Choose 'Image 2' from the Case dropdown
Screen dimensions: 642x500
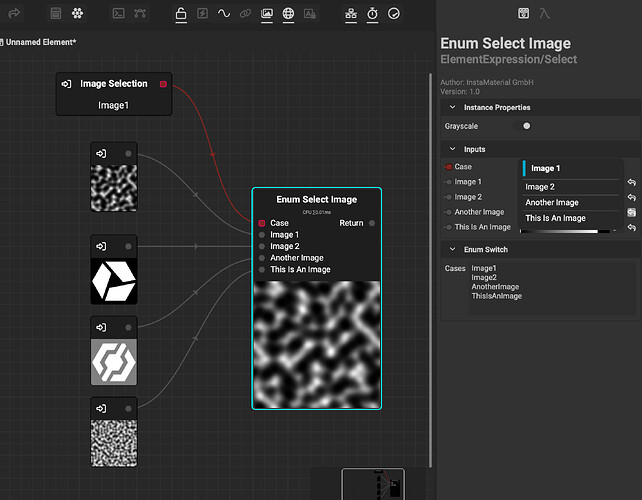(539, 187)
